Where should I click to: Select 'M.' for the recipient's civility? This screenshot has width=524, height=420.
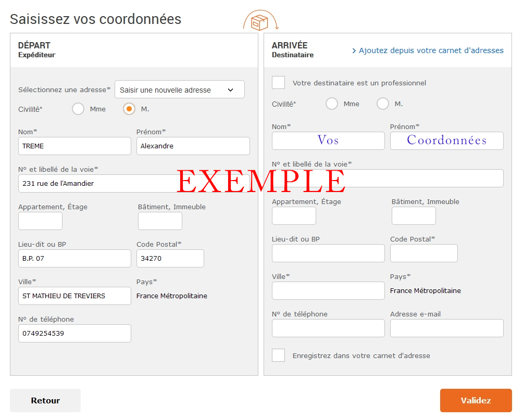[383, 104]
